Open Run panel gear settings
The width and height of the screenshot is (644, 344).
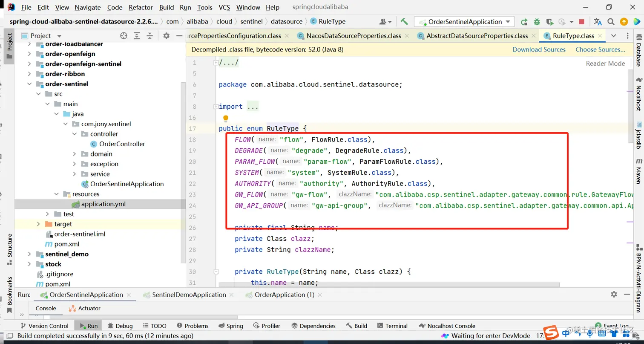click(614, 294)
